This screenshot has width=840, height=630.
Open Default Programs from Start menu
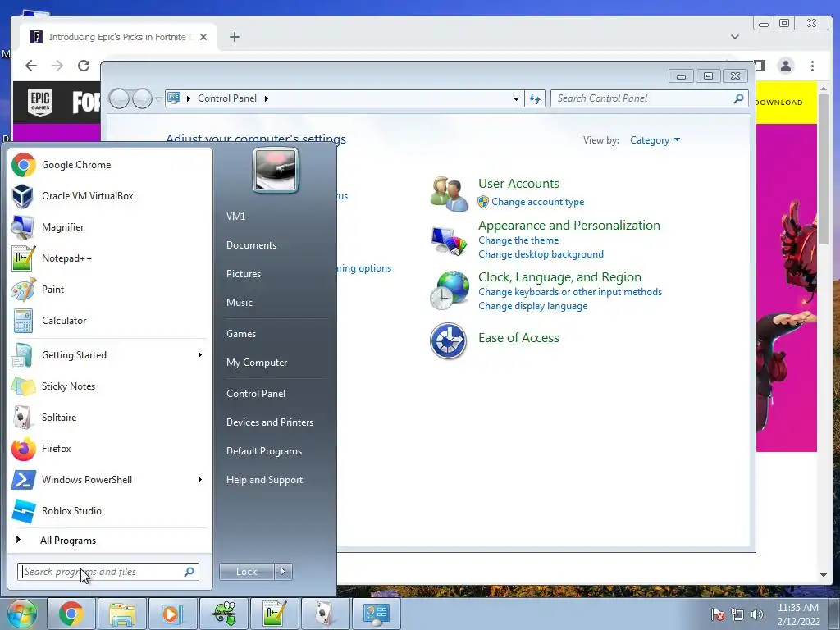(x=264, y=452)
